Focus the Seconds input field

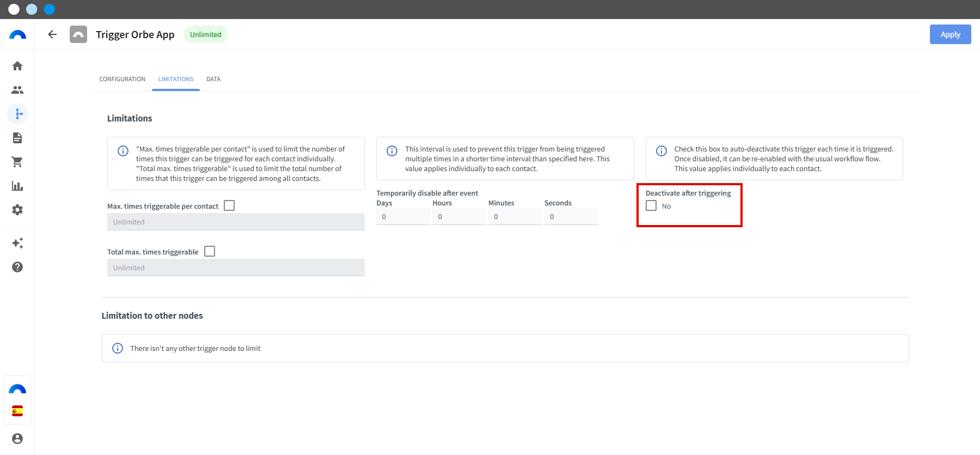pyautogui.click(x=571, y=216)
